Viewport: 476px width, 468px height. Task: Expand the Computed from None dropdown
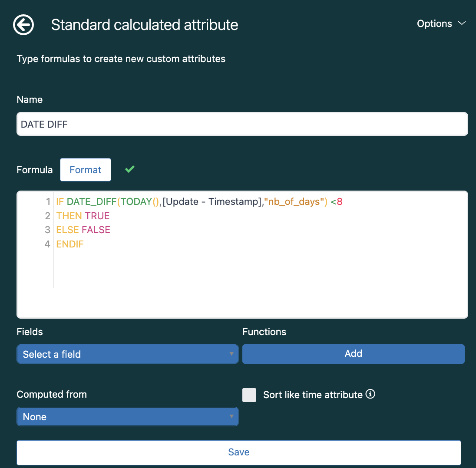tap(127, 417)
